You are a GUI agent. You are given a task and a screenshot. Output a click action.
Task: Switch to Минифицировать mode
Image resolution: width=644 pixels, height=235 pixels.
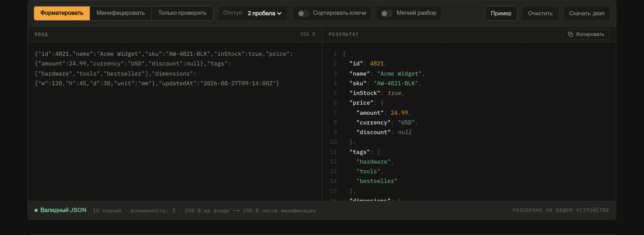[121, 13]
